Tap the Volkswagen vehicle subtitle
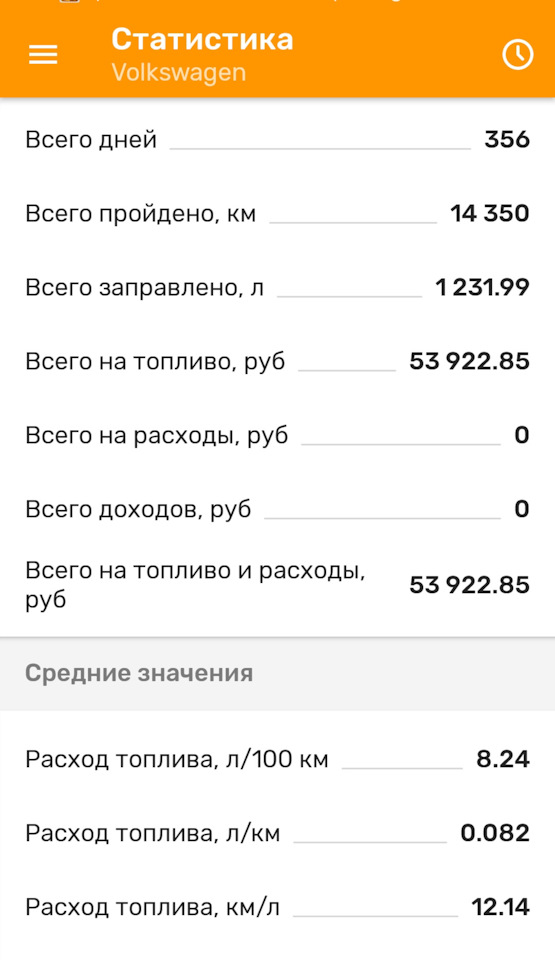This screenshot has height=960, width=555. pos(179,72)
